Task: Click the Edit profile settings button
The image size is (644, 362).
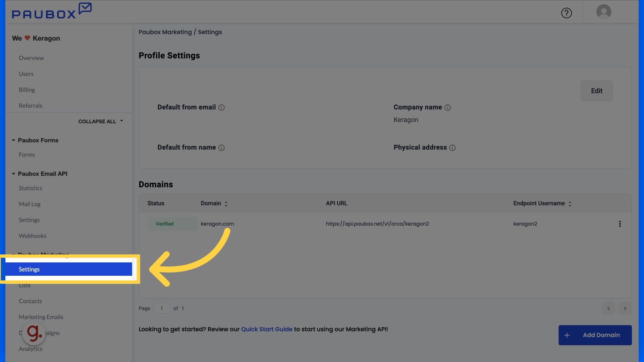Action: point(597,91)
